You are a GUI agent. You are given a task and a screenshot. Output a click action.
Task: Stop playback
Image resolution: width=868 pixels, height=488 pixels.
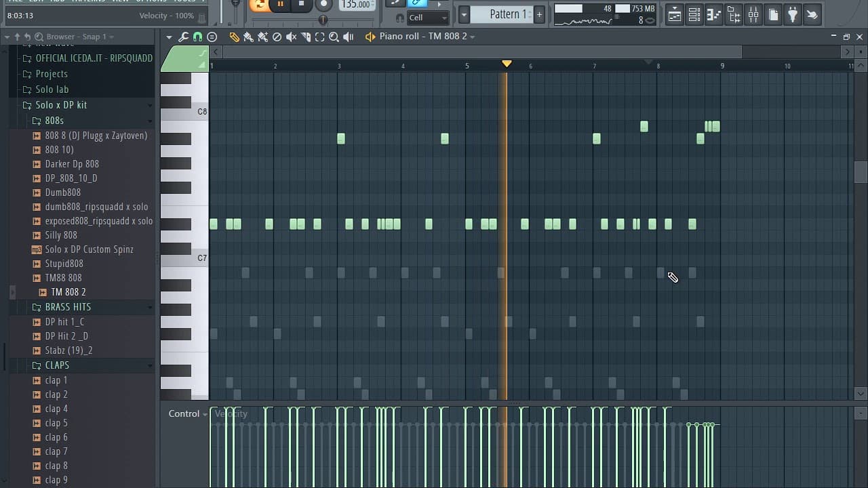pyautogui.click(x=302, y=4)
